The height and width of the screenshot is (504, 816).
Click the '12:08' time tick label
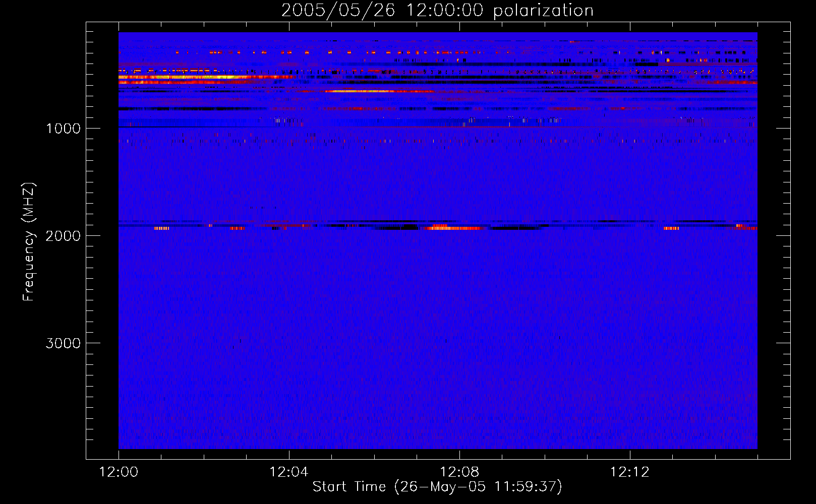(459, 472)
